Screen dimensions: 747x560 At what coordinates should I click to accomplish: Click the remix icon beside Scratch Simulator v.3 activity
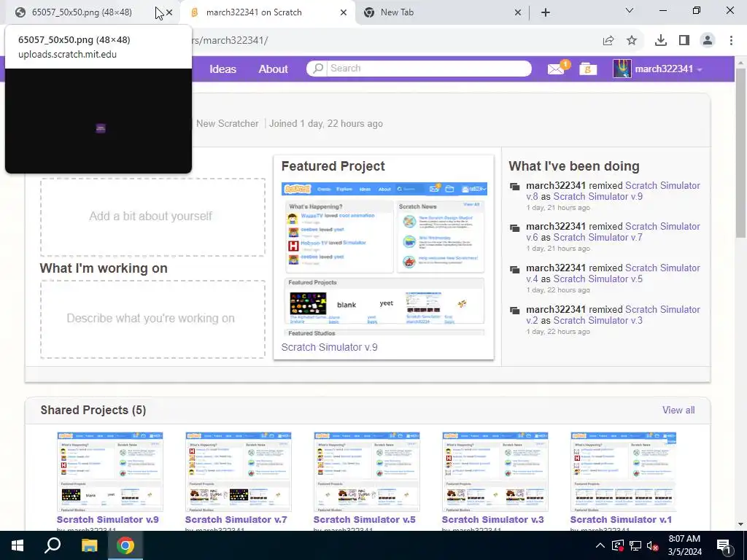point(515,310)
